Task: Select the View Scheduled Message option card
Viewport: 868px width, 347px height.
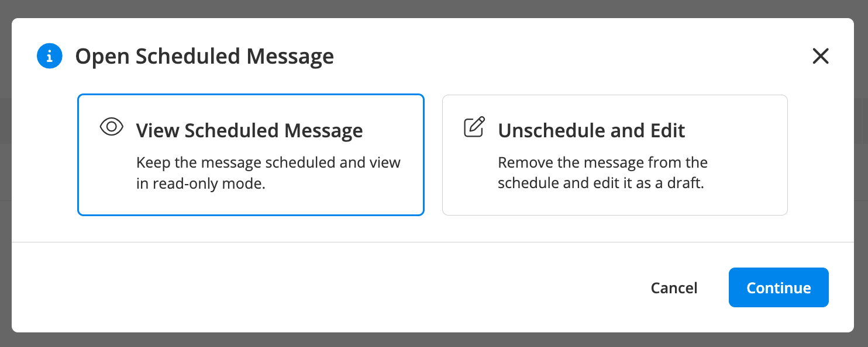Action: point(250,155)
